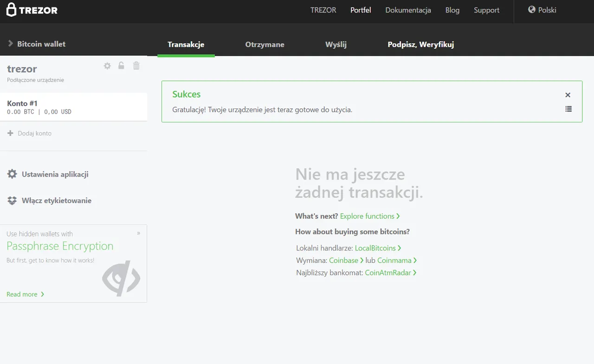Click the 'Sukces' heading
The height and width of the screenshot is (364, 594).
[x=187, y=94]
